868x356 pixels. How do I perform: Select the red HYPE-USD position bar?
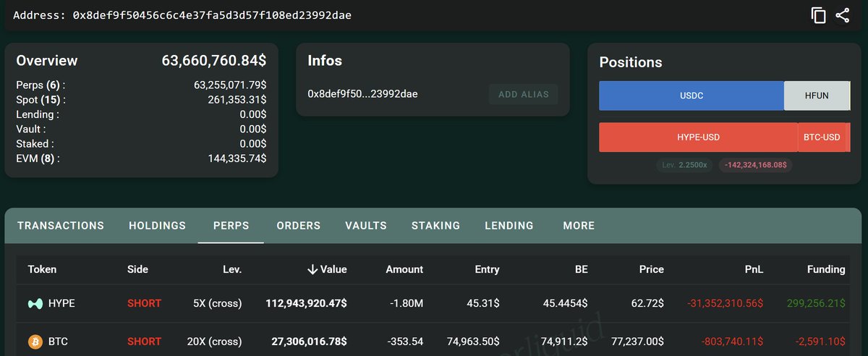[698, 137]
